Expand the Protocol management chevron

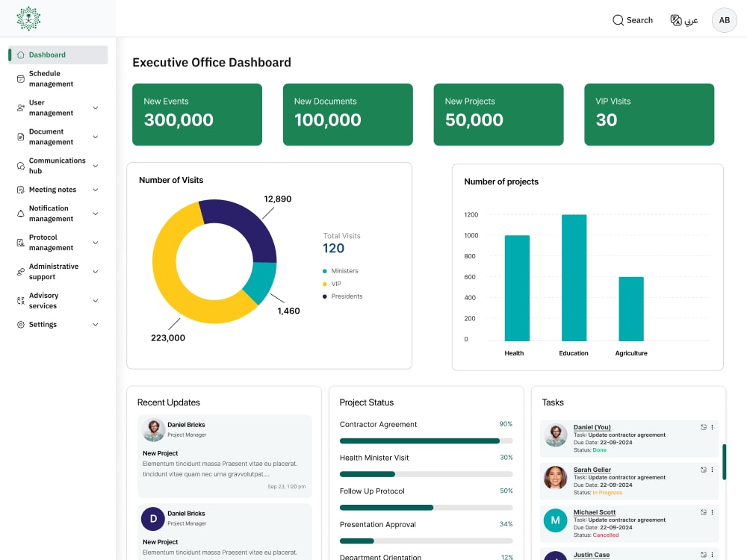click(96, 243)
